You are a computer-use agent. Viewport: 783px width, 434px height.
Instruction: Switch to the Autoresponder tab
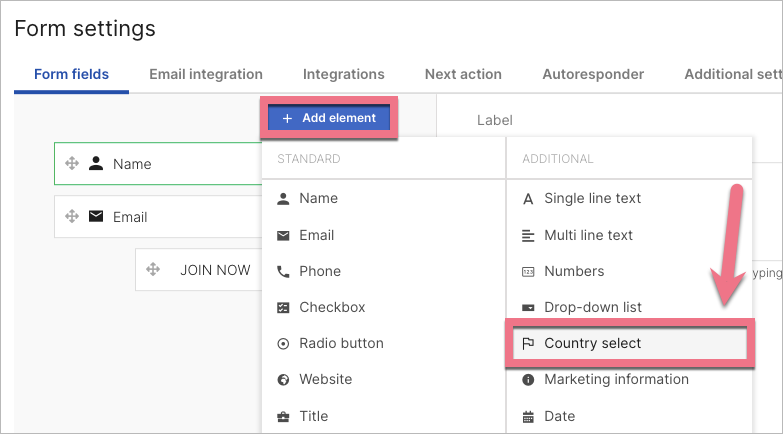click(593, 74)
